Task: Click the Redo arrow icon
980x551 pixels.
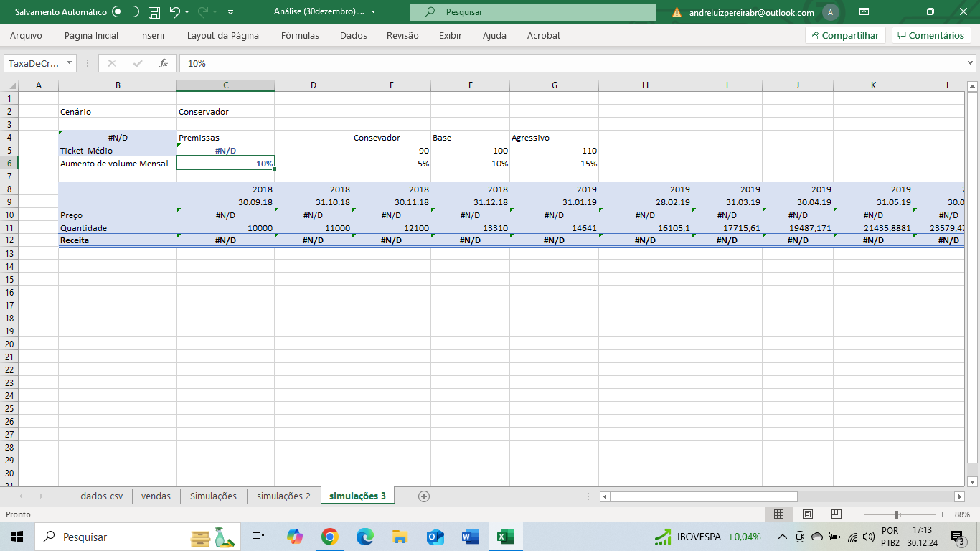Action: point(203,12)
